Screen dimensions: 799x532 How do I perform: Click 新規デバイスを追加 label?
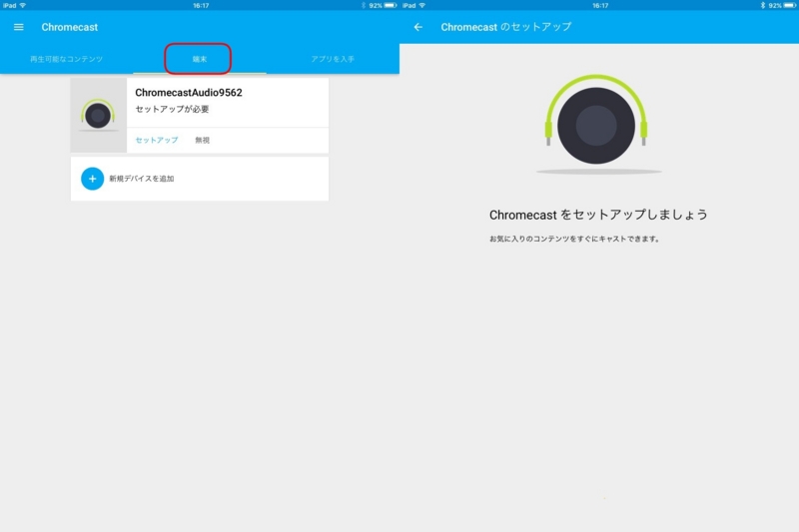point(142,179)
